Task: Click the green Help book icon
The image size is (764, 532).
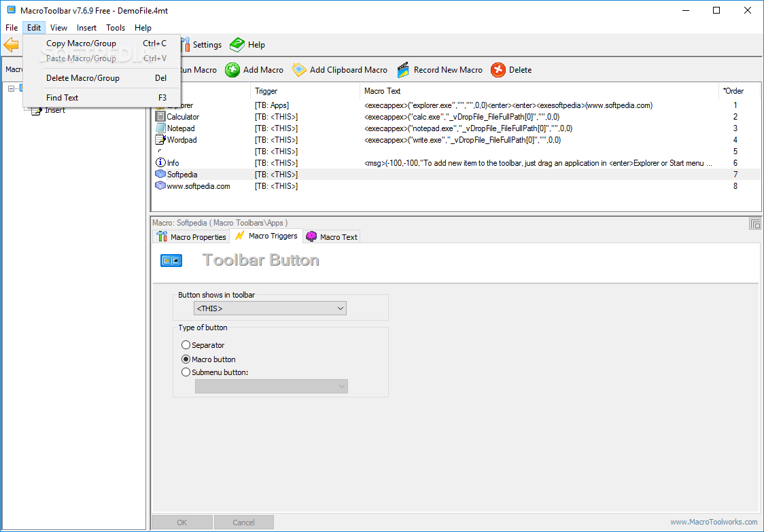Action: click(x=237, y=45)
